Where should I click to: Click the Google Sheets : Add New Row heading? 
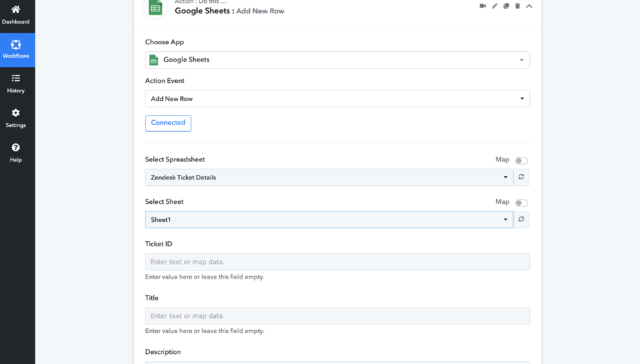[229, 11]
